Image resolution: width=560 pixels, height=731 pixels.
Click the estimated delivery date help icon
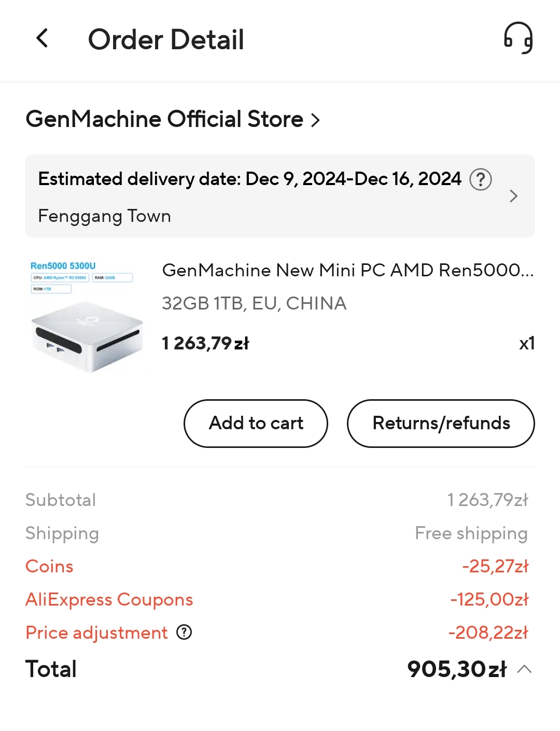(480, 179)
